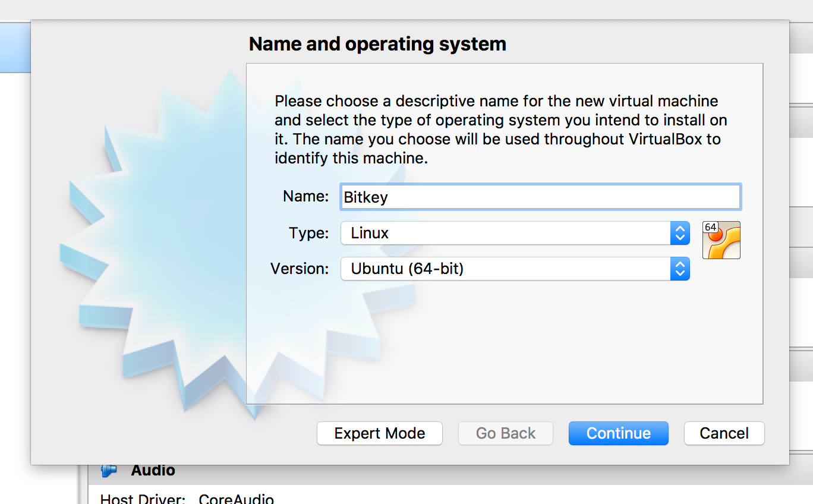Click the "Name:" field label
This screenshot has height=504, width=813.
click(306, 197)
